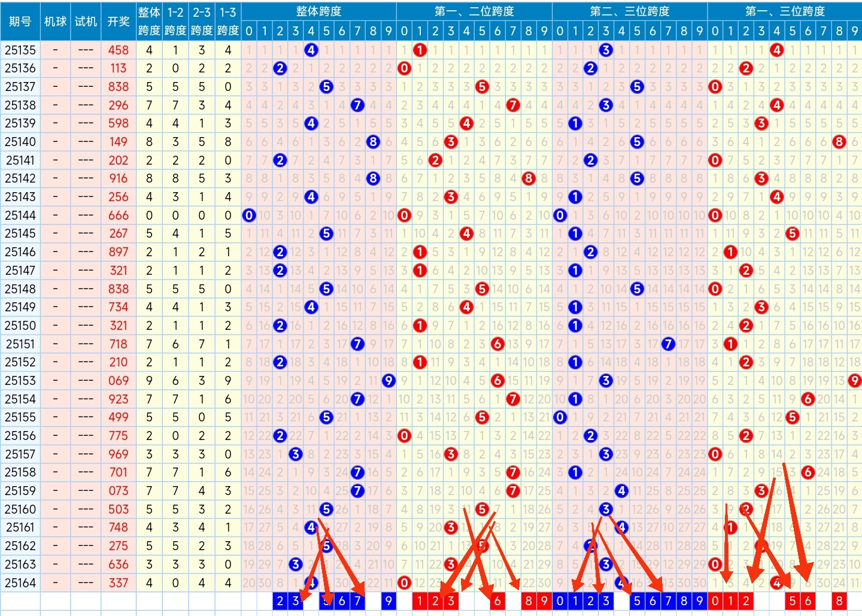Click draw result 113
This screenshot has width=862, height=616.
[x=119, y=68]
